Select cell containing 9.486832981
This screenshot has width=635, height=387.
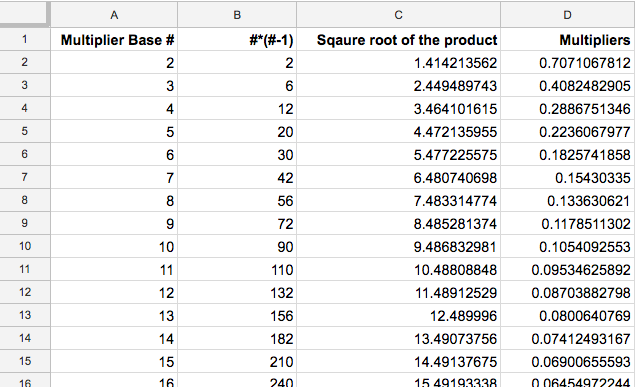pyautogui.click(x=398, y=246)
